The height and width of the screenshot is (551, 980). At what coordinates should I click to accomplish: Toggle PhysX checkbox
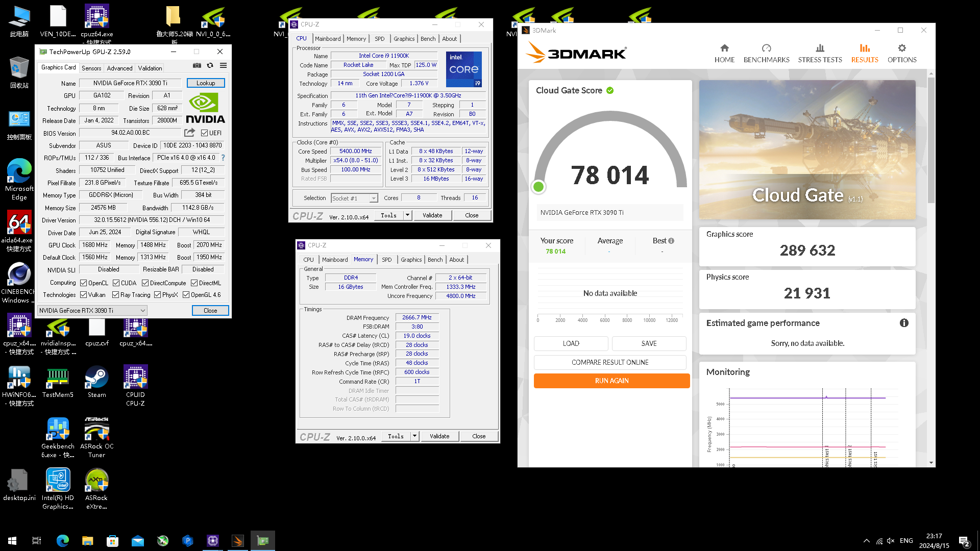(158, 294)
